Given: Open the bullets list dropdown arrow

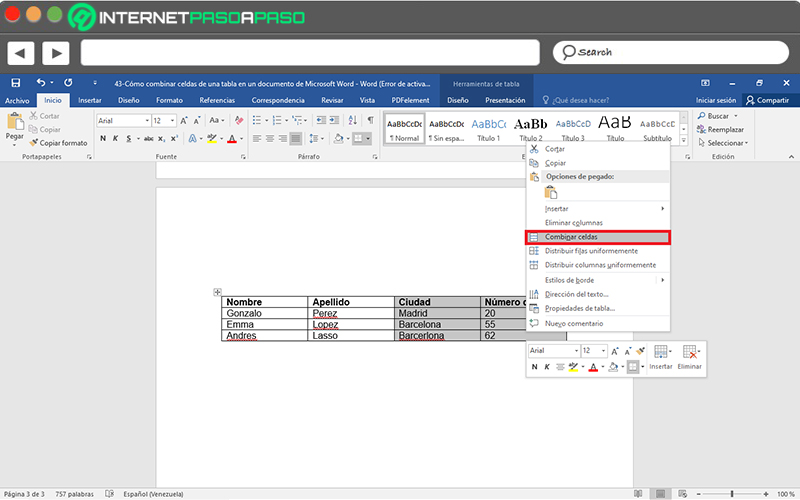Looking at the screenshot, I should tap(266, 120).
